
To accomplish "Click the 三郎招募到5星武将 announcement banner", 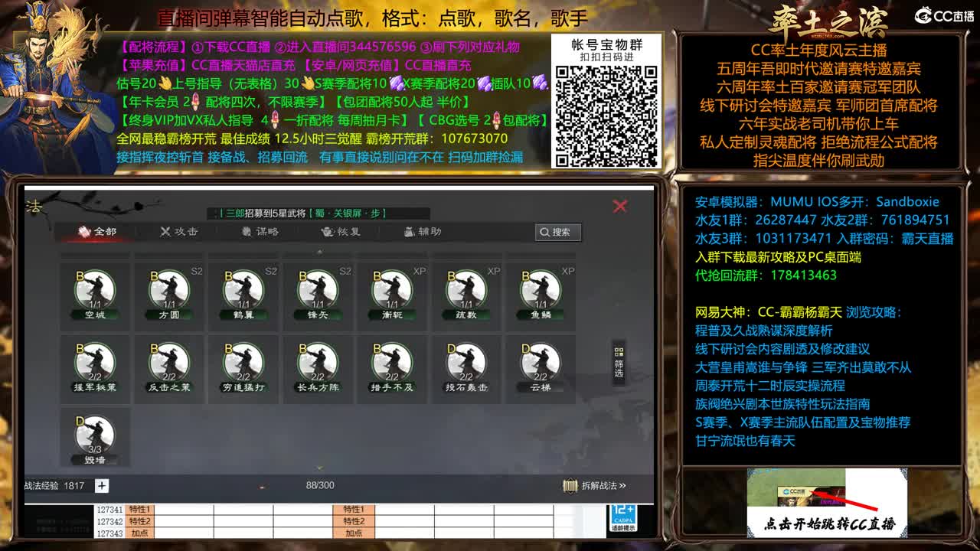I will tap(320, 214).
